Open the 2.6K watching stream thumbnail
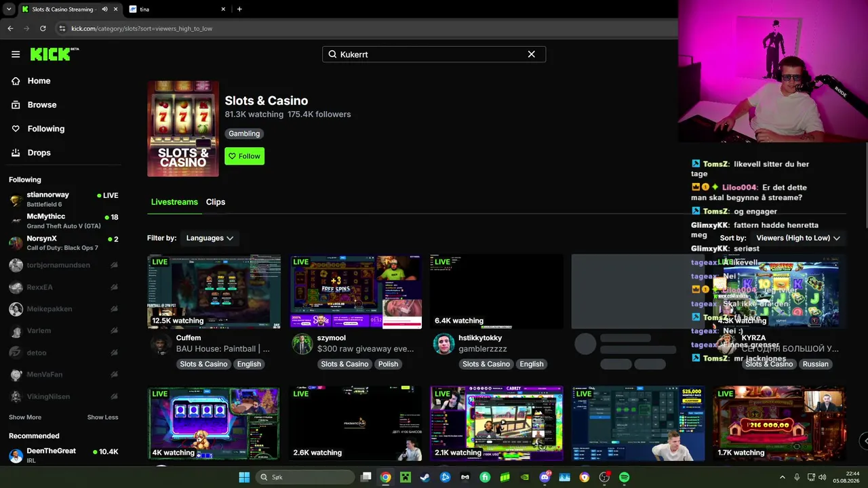Screen dimensions: 868x488 (x=355, y=424)
